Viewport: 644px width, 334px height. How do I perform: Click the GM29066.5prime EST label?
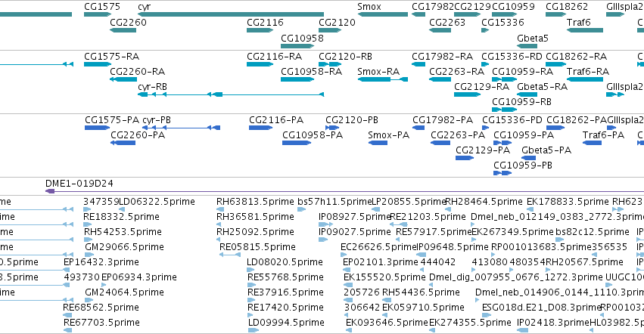[x=124, y=247]
